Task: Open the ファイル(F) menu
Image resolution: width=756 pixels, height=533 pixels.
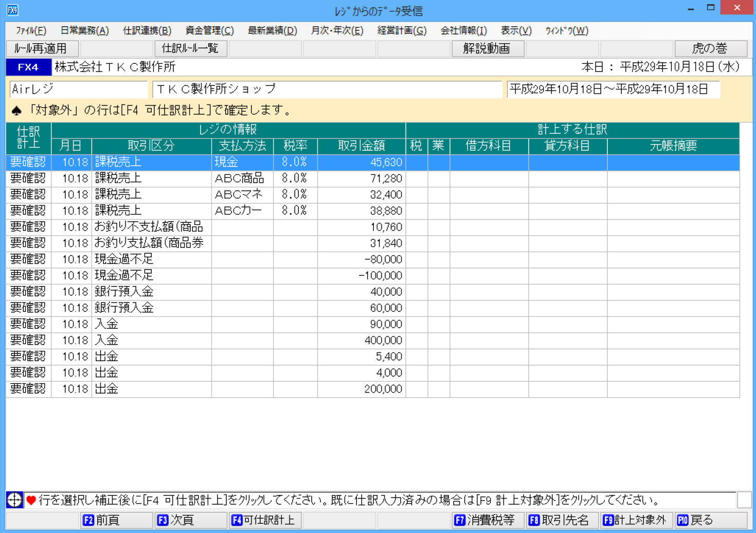Action: tap(31, 31)
